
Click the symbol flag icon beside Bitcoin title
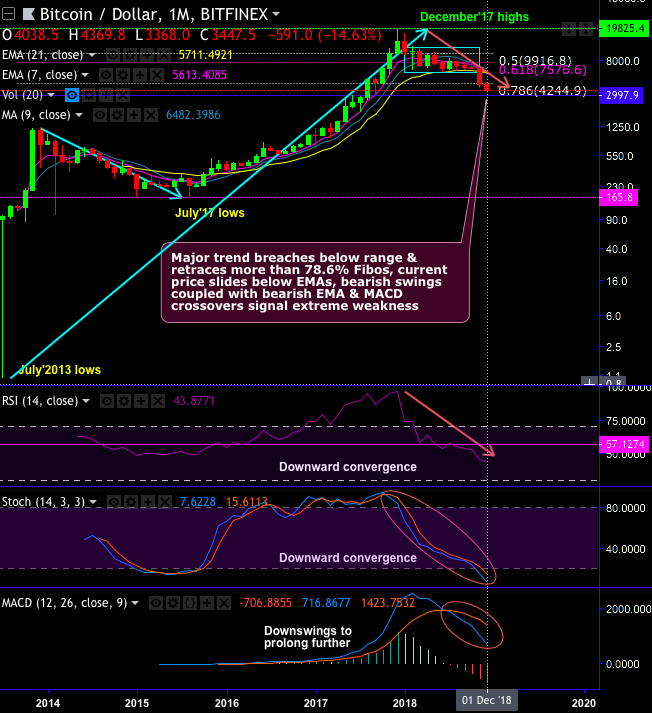(x=29, y=15)
